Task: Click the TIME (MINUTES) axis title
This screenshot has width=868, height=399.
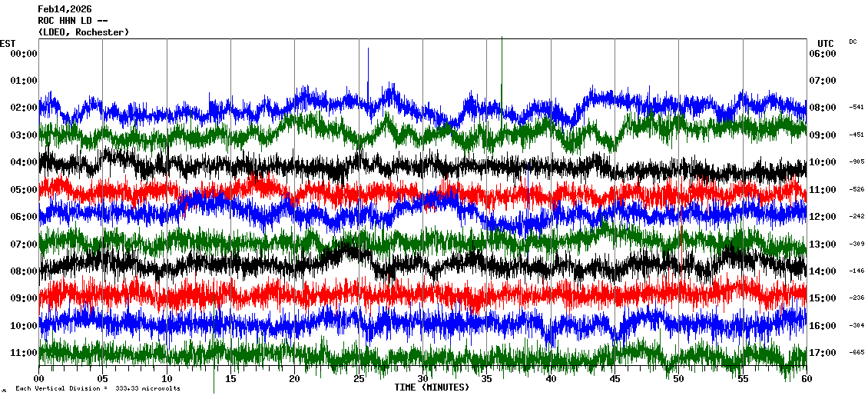Action: (x=431, y=387)
